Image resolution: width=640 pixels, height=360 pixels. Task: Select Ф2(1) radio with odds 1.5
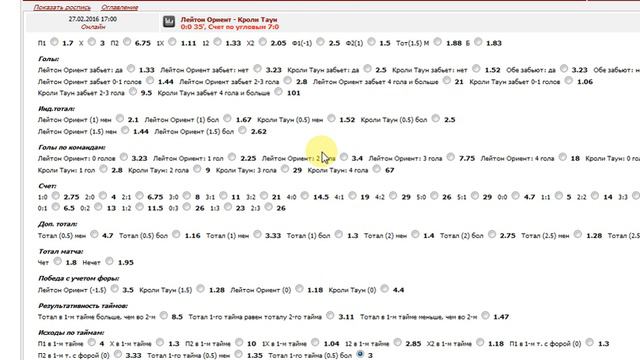(371, 42)
